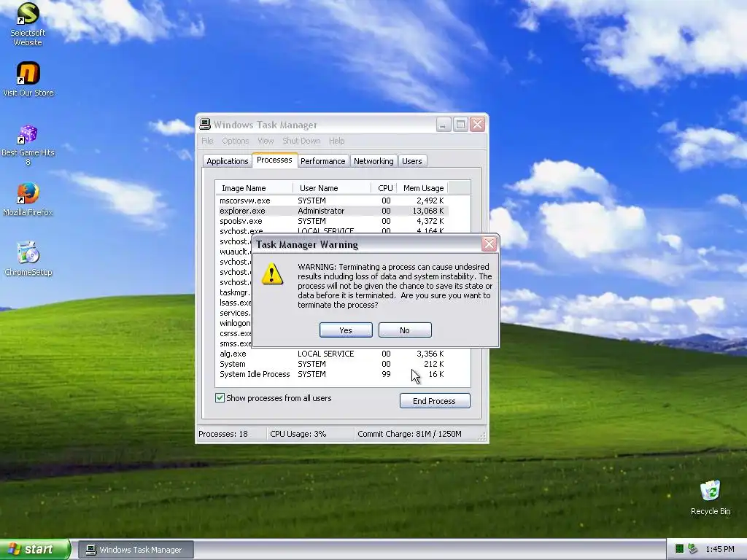Select the smss.exe process row

click(x=235, y=343)
